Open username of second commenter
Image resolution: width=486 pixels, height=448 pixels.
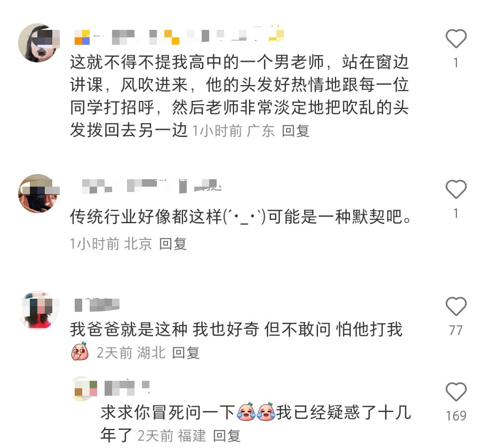152,186
